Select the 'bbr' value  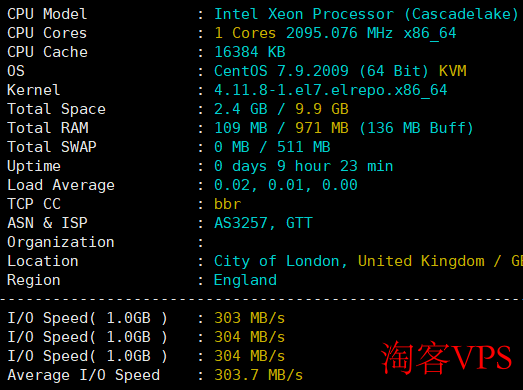(x=227, y=204)
